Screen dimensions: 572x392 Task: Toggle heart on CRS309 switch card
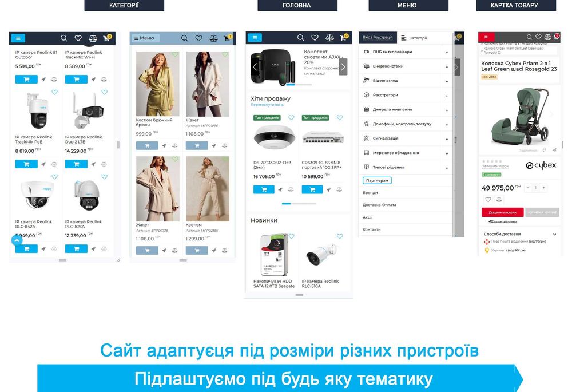coord(340,117)
